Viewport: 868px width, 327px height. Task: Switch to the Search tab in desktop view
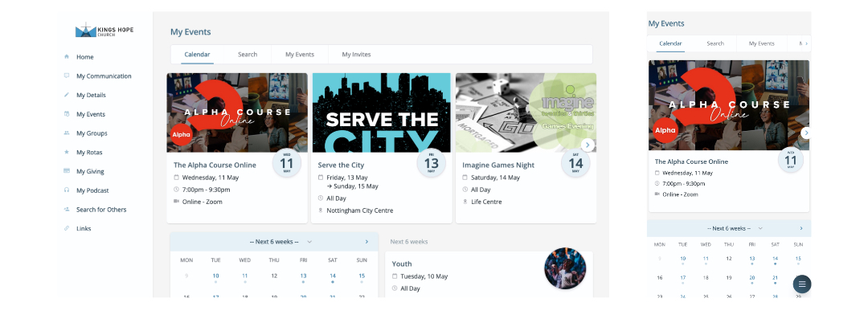click(248, 54)
